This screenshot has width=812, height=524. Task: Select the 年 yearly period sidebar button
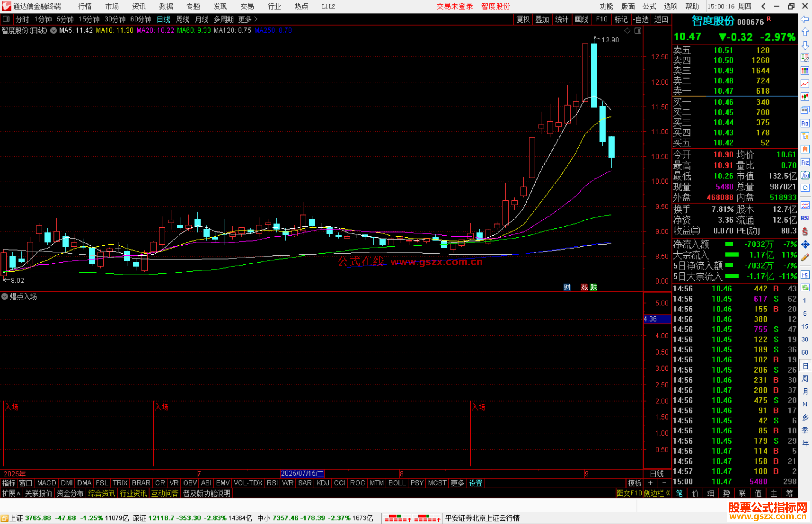point(805,443)
